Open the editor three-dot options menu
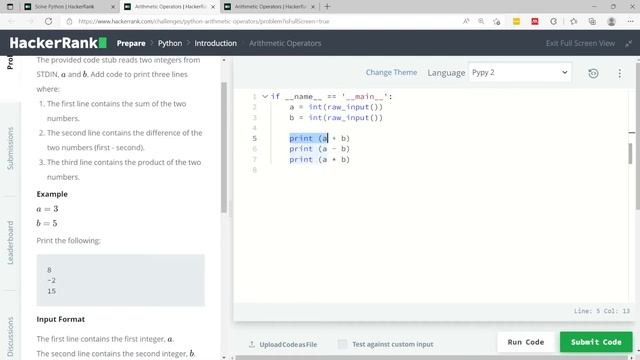Image resolution: width=640 pixels, height=360 pixels. click(x=620, y=73)
